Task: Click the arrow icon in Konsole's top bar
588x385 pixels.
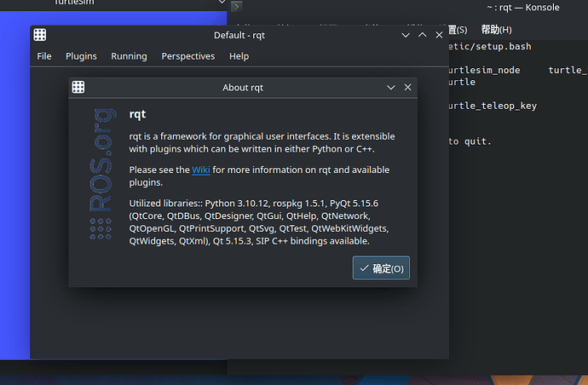Action: pyautogui.click(x=237, y=7)
